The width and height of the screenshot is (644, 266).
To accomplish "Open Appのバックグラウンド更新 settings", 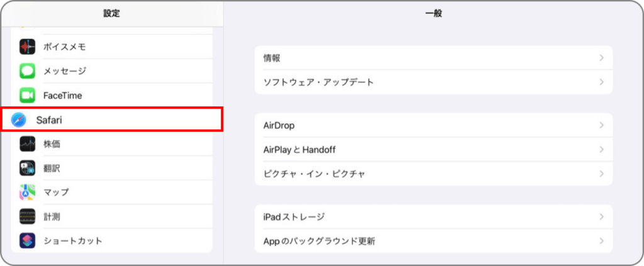I will pos(434,241).
